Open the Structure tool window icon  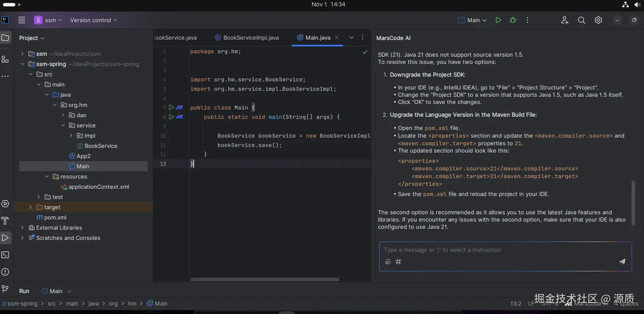(x=5, y=59)
